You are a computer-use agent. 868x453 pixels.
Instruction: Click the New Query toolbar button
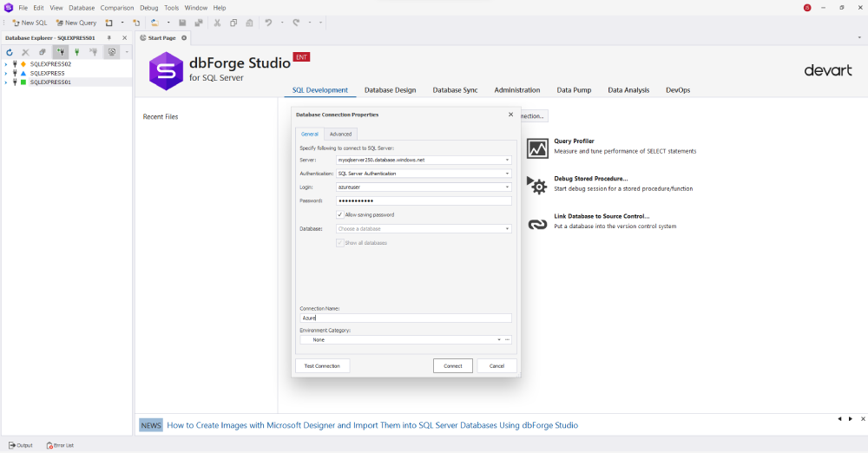[x=76, y=23]
